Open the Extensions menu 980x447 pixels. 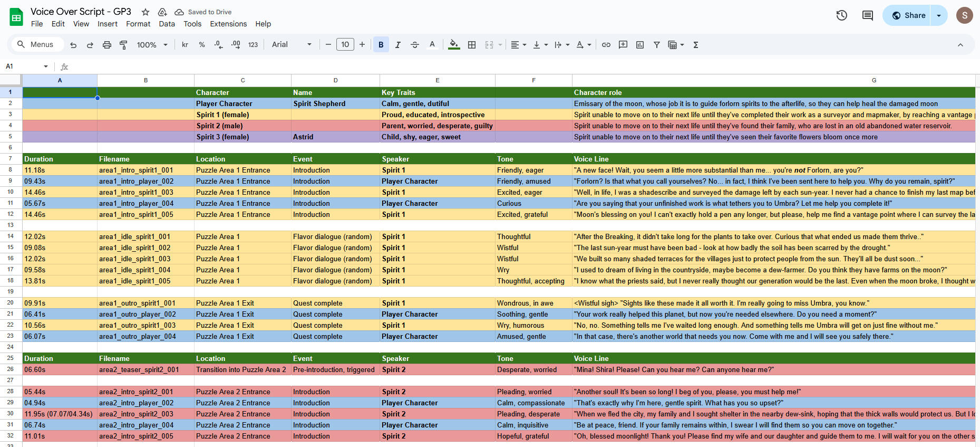pos(228,24)
